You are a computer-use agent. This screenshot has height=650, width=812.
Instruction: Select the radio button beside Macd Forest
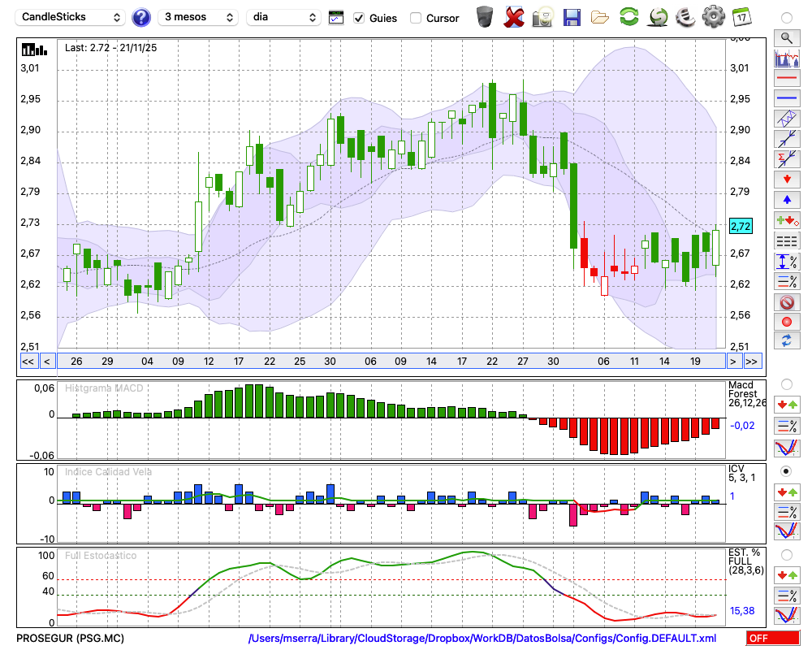coord(786,383)
